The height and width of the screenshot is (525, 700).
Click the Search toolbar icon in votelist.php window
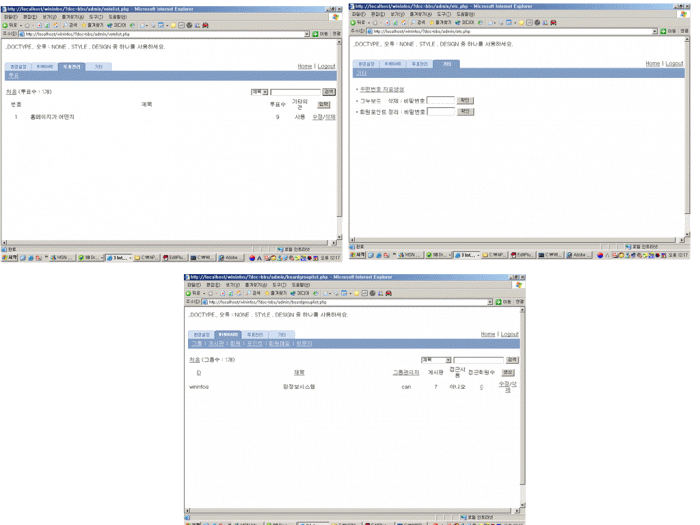(x=70, y=25)
